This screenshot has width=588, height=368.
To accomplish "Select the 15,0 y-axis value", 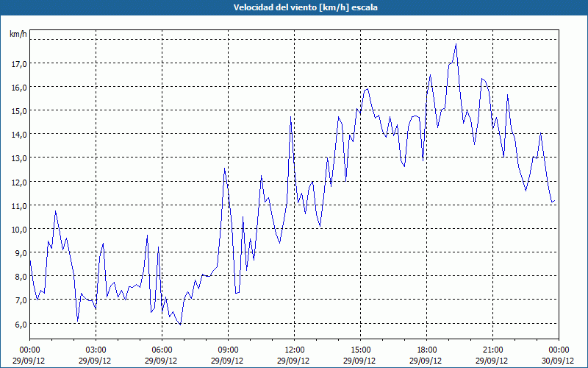I will [x=19, y=112].
